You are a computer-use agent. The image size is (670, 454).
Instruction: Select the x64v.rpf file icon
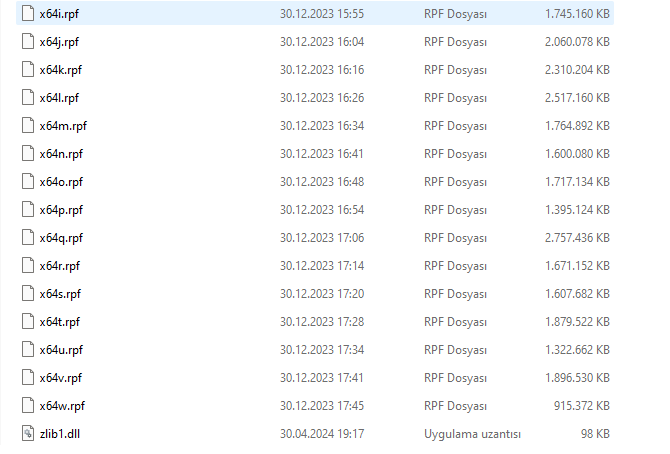point(28,378)
